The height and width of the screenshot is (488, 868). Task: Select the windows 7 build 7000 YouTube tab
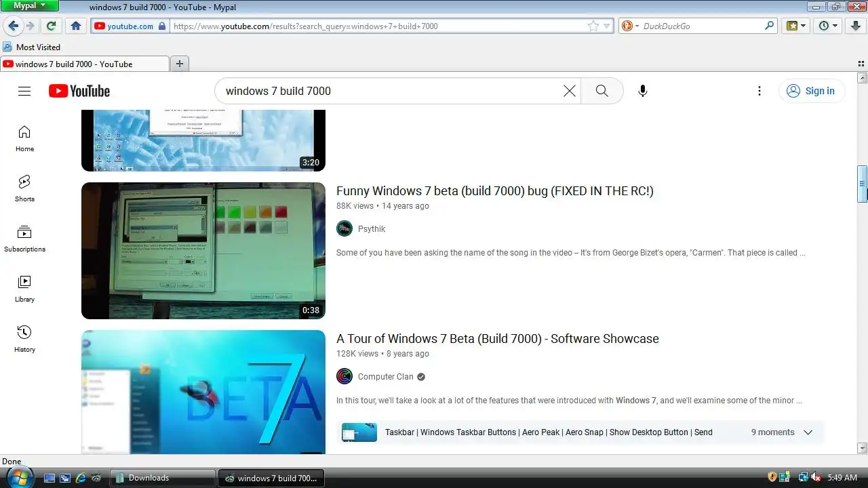tap(84, 64)
